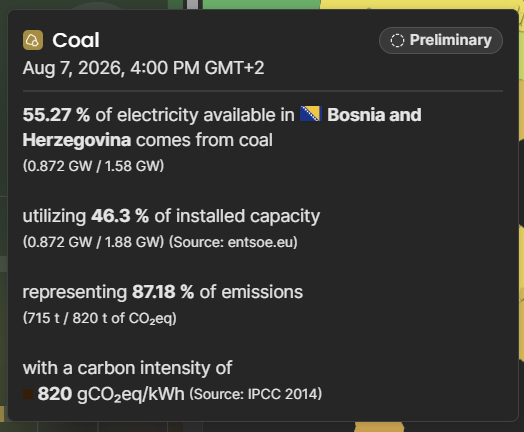Screen dimensions: 524x432
Task: Click the 715 t / 820 t CO₂eq figures
Action: pyautogui.click(x=100, y=318)
